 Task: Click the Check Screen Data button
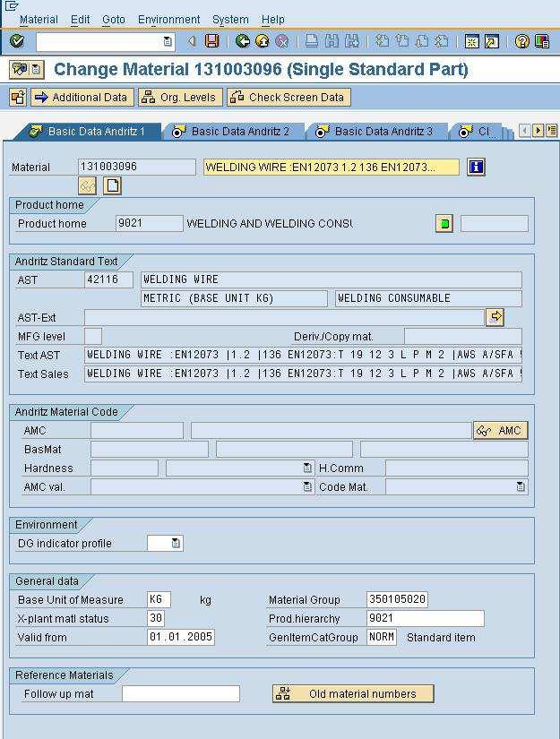click(289, 98)
